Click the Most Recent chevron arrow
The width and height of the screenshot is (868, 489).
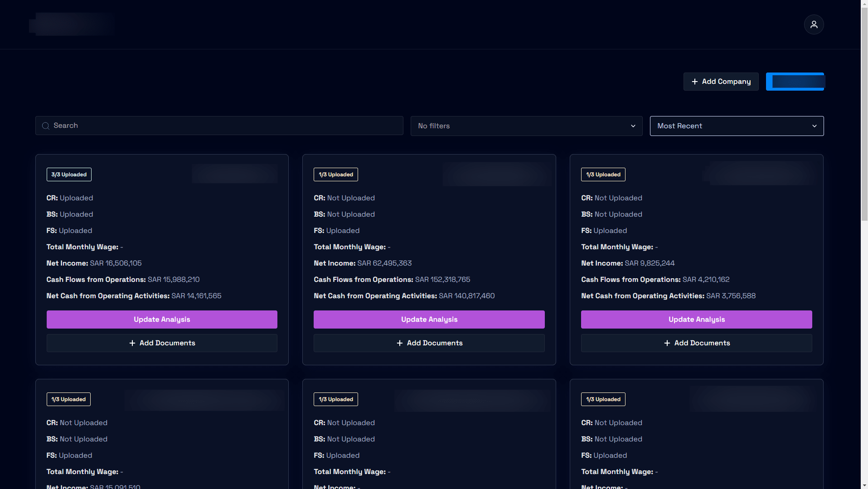tap(815, 126)
